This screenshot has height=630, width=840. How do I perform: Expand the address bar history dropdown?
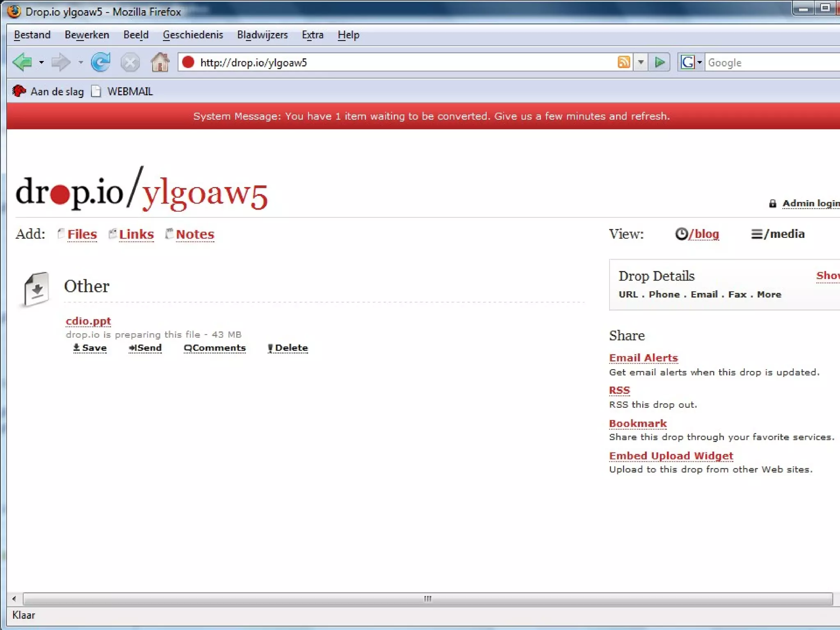point(641,62)
